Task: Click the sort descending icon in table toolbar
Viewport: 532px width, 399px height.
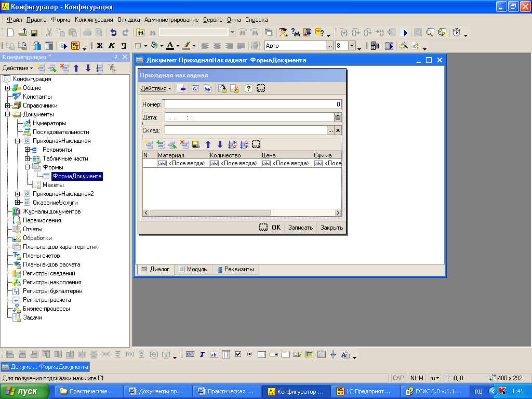Action: 244,144
